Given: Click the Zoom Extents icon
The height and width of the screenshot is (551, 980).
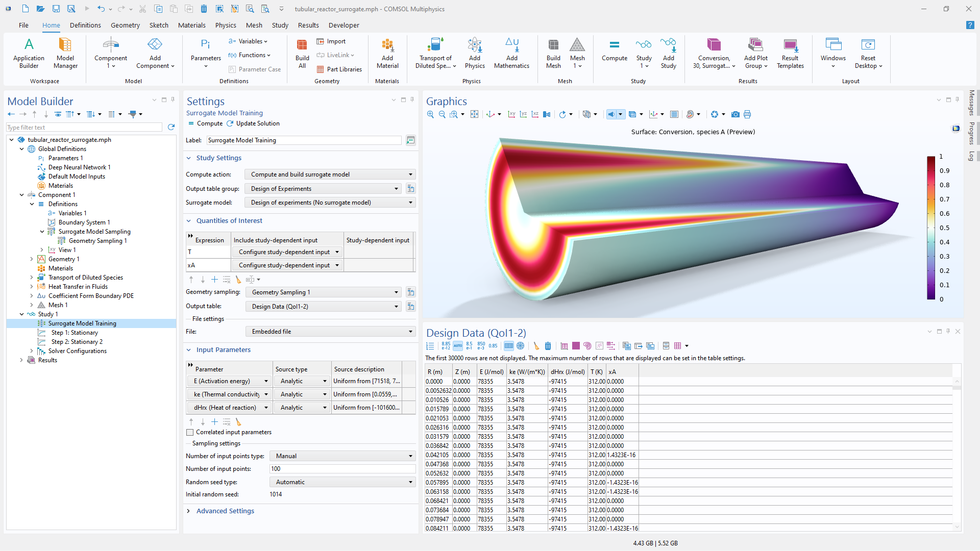Looking at the screenshot, I should pos(474,115).
